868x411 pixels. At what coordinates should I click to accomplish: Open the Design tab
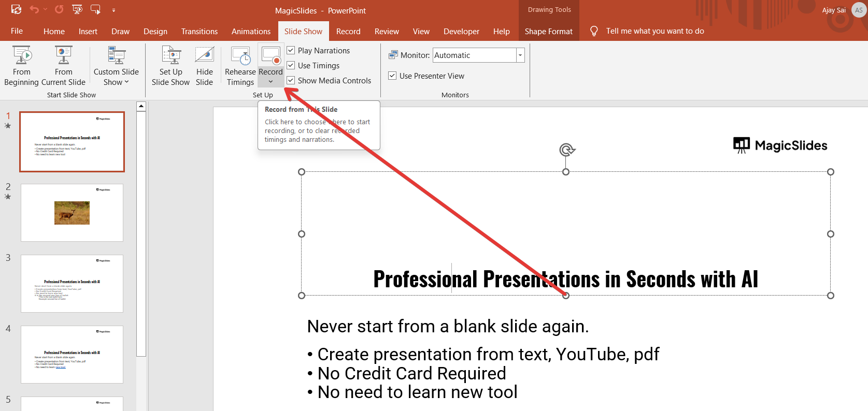pyautogui.click(x=155, y=31)
